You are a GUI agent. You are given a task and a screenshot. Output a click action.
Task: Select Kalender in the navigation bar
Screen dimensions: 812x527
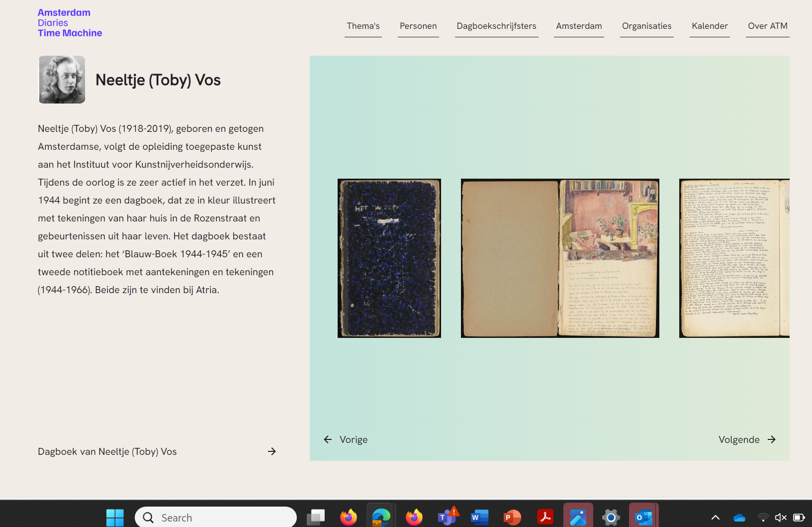click(710, 26)
